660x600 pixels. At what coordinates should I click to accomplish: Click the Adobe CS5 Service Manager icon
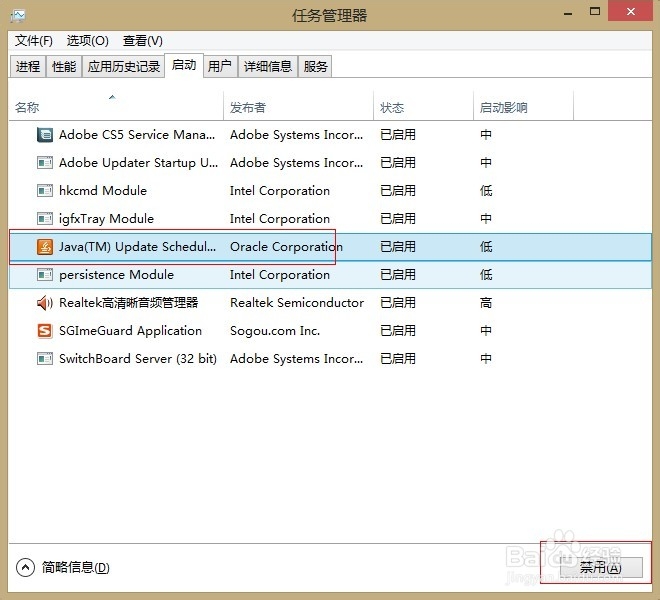coord(45,135)
